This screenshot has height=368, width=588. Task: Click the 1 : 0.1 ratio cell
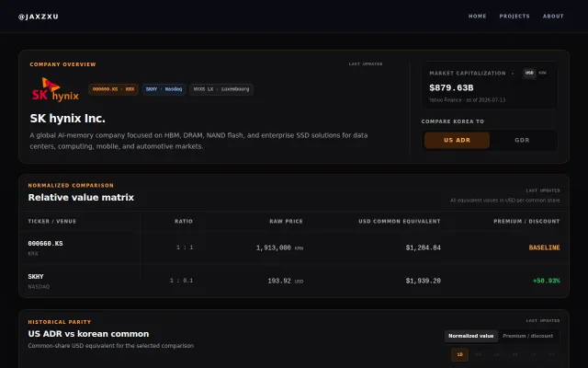pyautogui.click(x=182, y=281)
